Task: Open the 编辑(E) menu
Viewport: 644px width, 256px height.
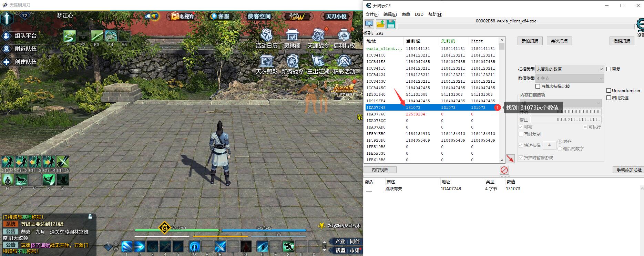Action: (390, 14)
